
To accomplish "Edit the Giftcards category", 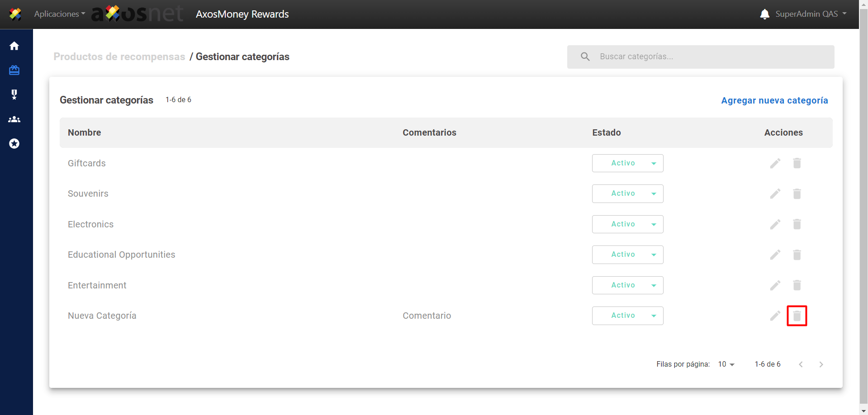I will [x=775, y=163].
